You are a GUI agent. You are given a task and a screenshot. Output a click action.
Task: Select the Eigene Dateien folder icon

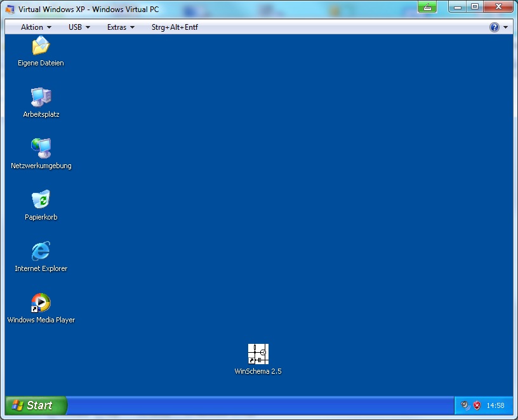click(x=41, y=46)
